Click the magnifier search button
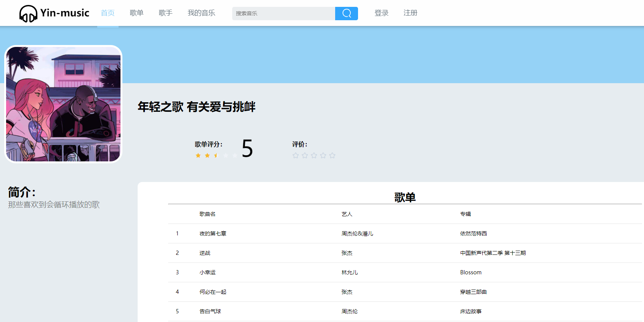This screenshot has width=644, height=322. point(347,13)
